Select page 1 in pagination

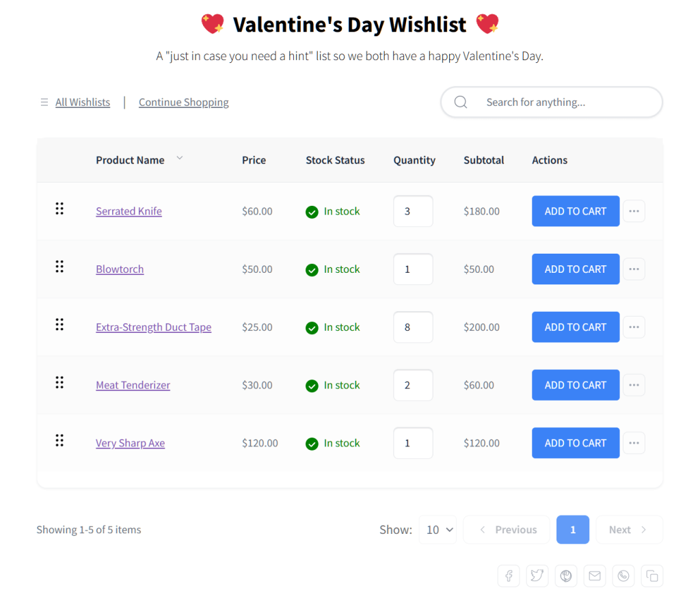pyautogui.click(x=572, y=530)
